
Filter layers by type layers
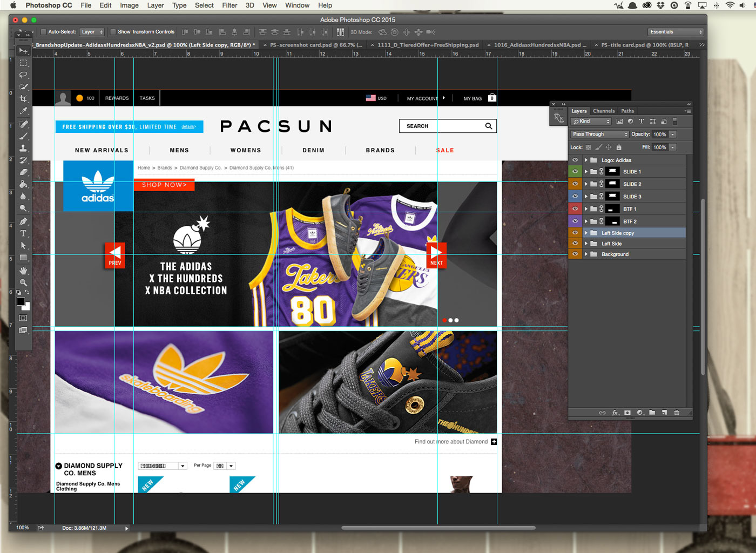(642, 122)
